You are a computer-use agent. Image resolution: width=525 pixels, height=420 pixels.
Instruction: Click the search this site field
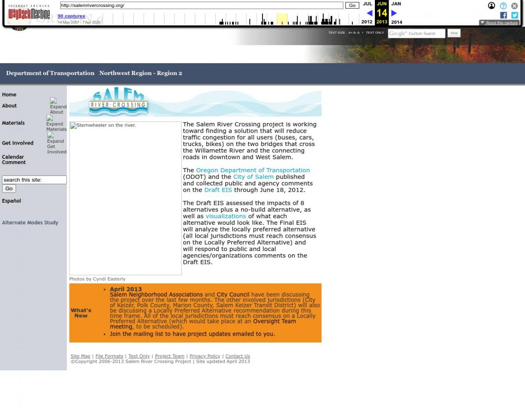click(34, 180)
